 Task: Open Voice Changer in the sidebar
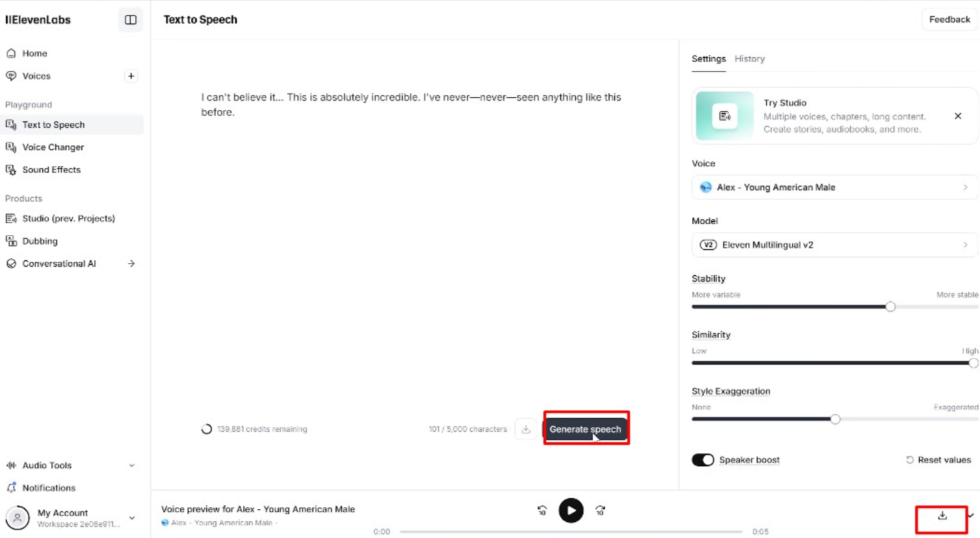coord(53,147)
